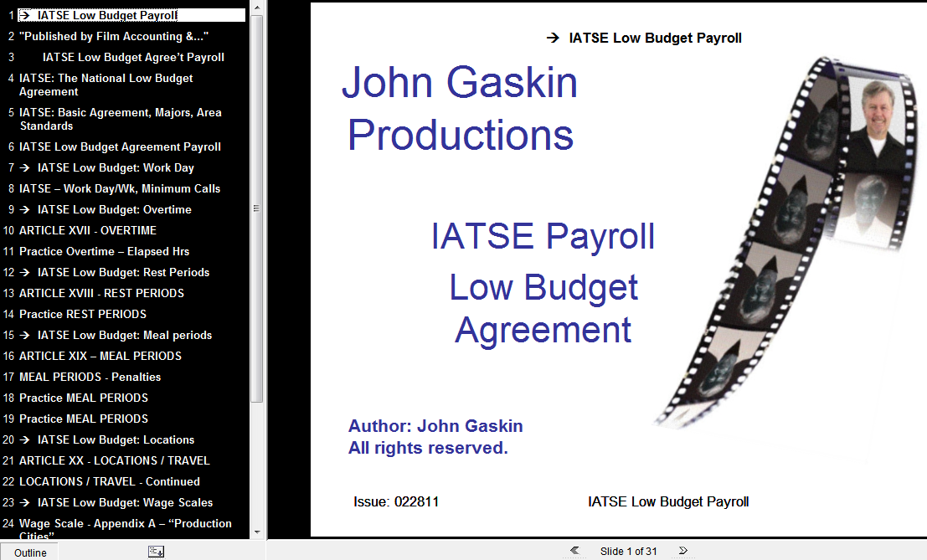Open slide 23 IATSE Low Budget: Wage Scales
927x560 pixels.
coord(116,503)
